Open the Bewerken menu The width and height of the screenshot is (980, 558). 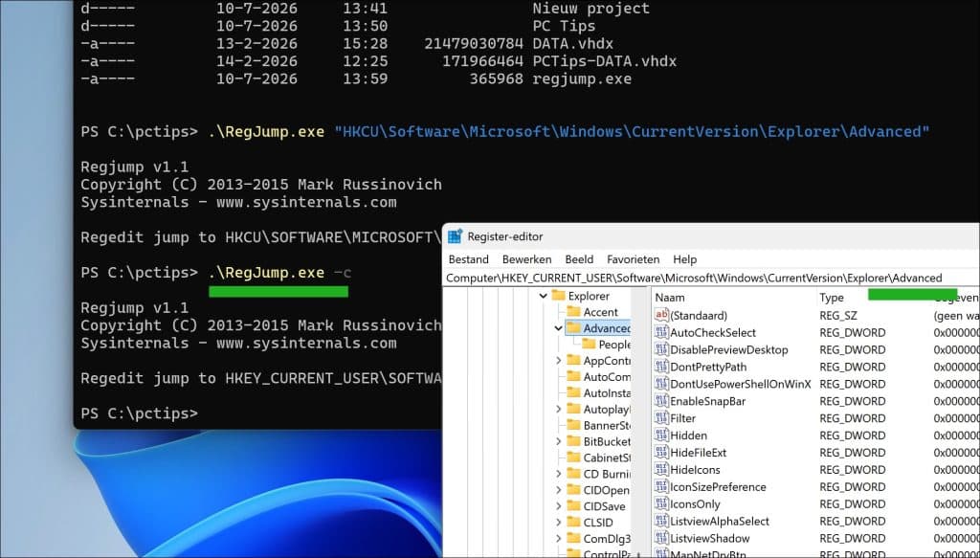click(527, 259)
